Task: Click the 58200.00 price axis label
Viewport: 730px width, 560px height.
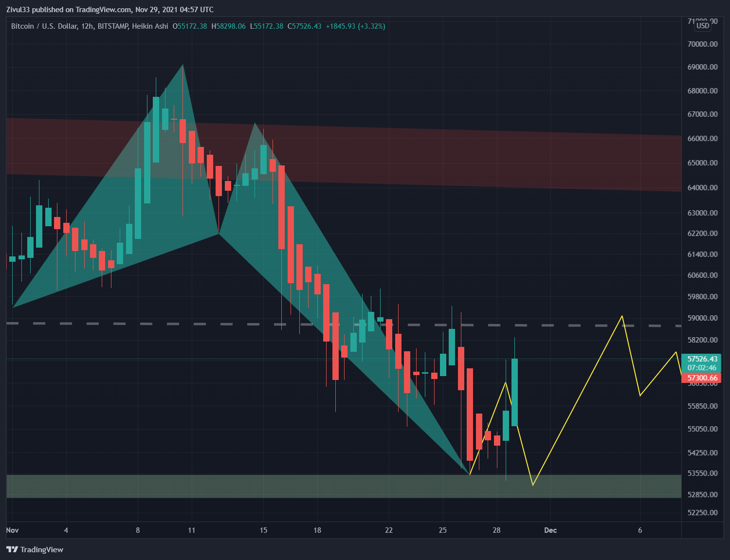Action: (702, 340)
